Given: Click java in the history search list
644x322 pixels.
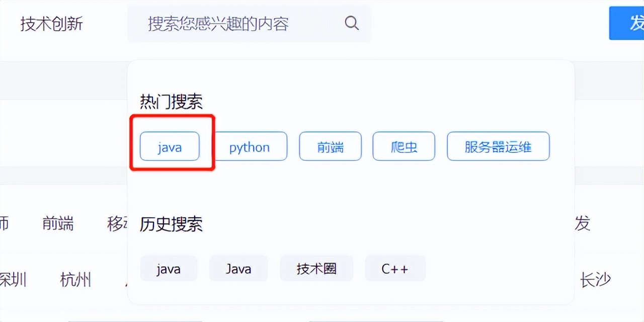Looking at the screenshot, I should [169, 269].
